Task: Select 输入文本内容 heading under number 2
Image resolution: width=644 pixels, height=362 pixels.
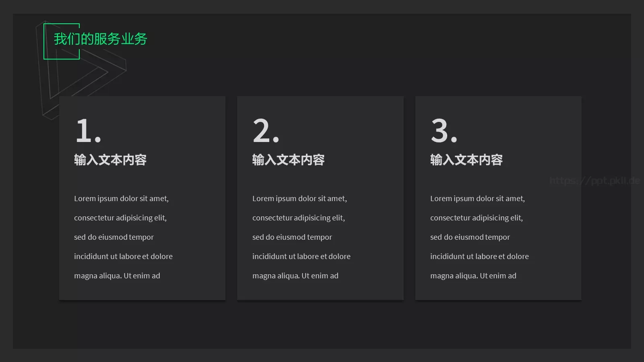Action: point(289,160)
